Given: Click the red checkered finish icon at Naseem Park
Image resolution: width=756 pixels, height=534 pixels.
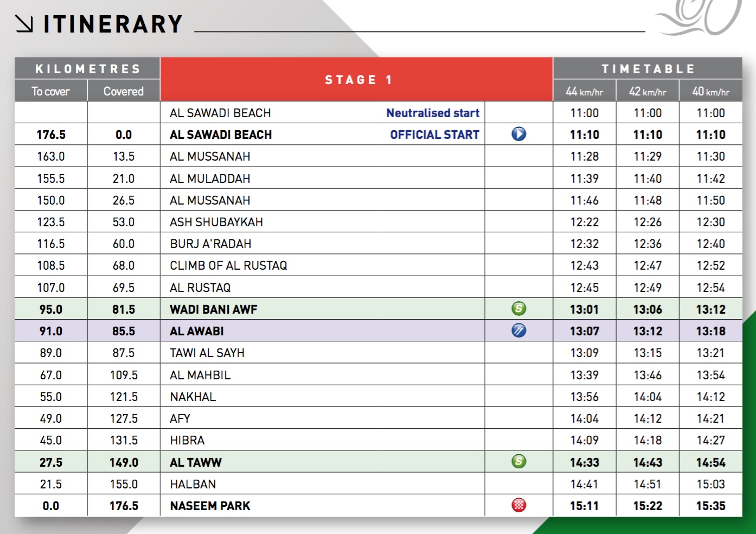Looking at the screenshot, I should [518, 505].
